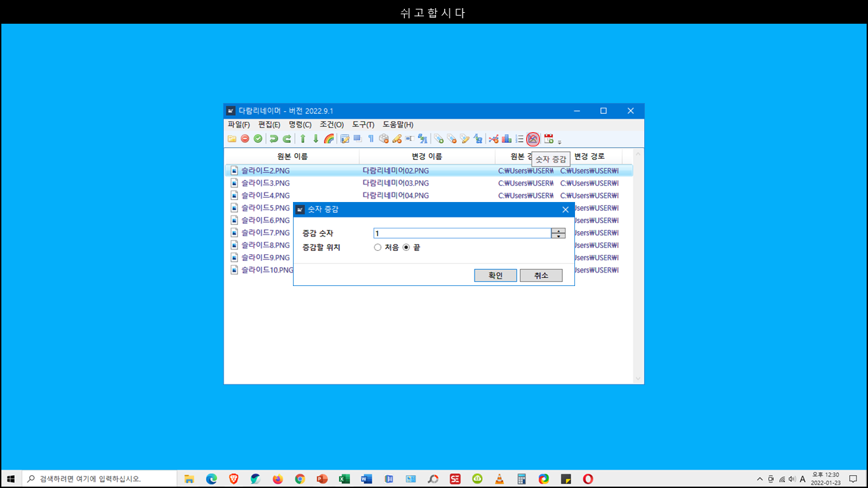Close the 숫자 증감 dialog
Image resolution: width=868 pixels, height=488 pixels.
coord(566,209)
